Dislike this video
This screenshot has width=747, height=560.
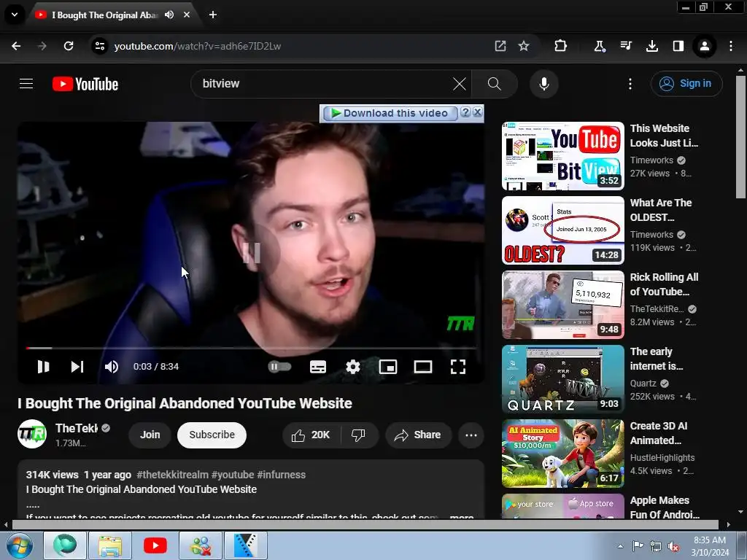click(x=358, y=435)
